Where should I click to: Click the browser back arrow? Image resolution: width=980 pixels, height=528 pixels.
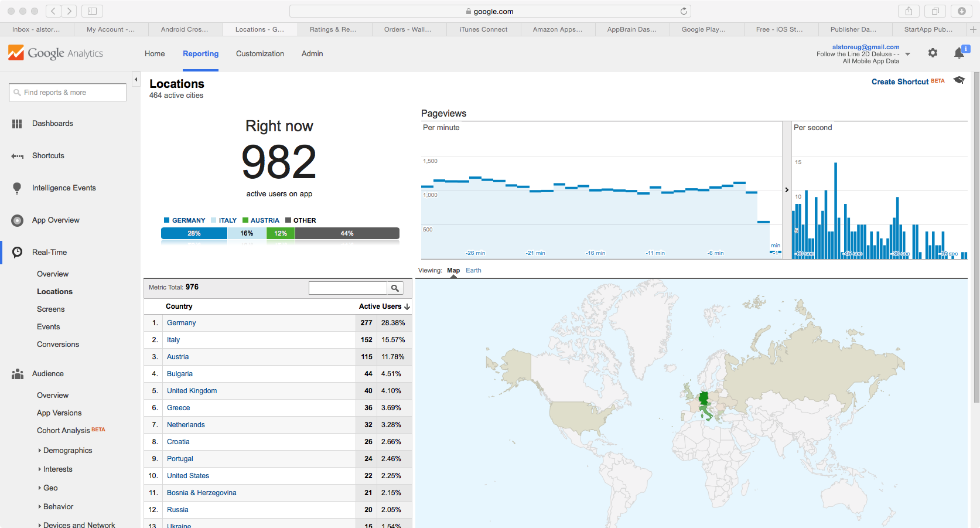coord(53,11)
